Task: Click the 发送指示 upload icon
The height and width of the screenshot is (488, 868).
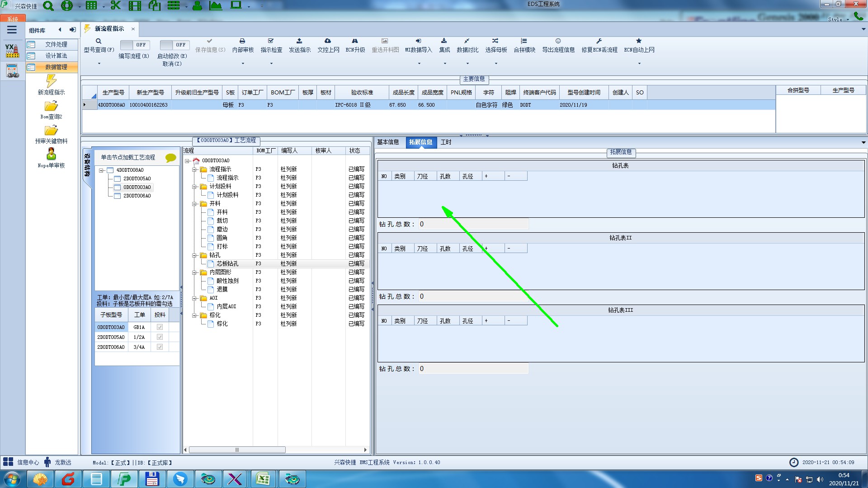Action: 299,41
